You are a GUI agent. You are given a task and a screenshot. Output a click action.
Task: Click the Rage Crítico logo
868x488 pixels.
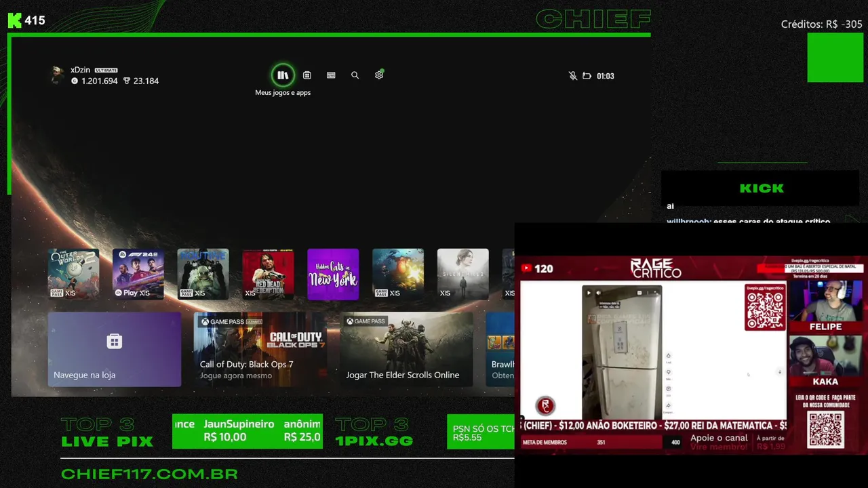[x=656, y=268]
